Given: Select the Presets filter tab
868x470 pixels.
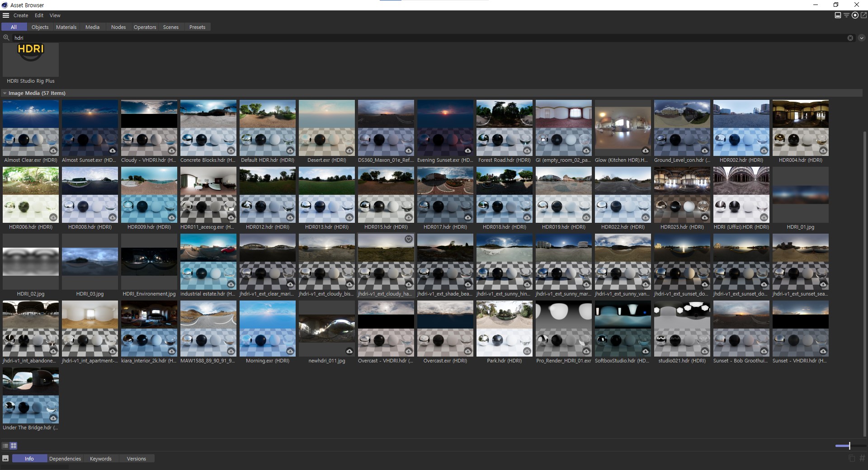Looking at the screenshot, I should 197,27.
